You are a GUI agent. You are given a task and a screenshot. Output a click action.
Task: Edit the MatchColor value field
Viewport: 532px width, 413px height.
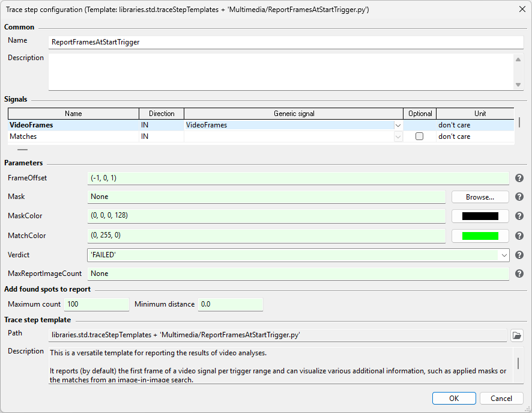267,236
